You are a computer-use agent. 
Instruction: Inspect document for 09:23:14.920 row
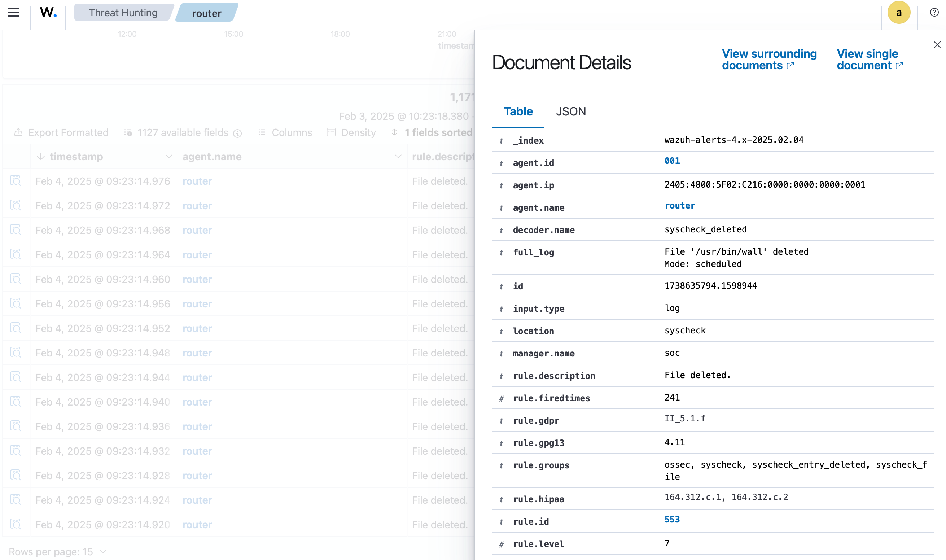[16, 525]
